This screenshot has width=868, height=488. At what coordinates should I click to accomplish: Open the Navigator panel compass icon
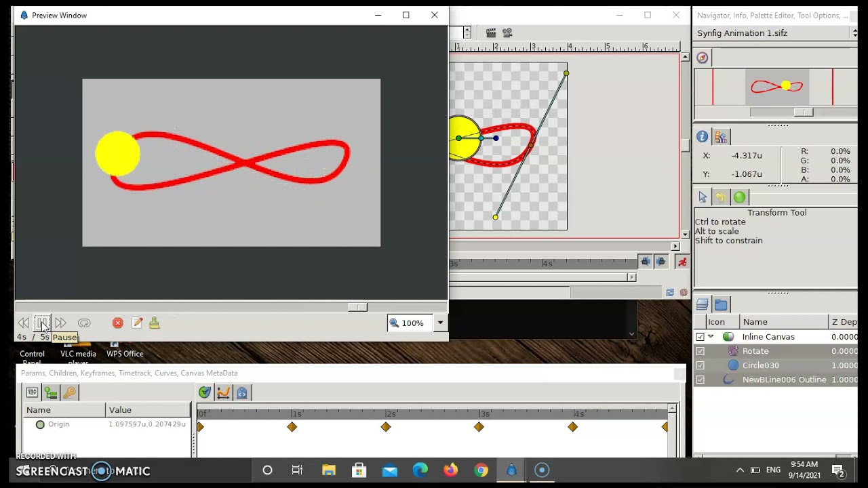click(x=703, y=58)
